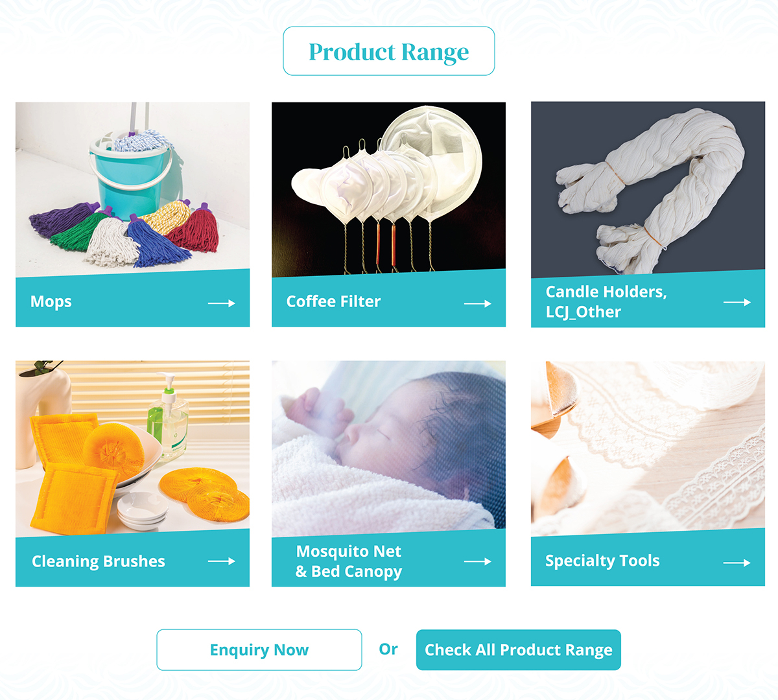This screenshot has height=700, width=778.
Task: Open the Cleaning Brushes label link
Action: pos(99,561)
